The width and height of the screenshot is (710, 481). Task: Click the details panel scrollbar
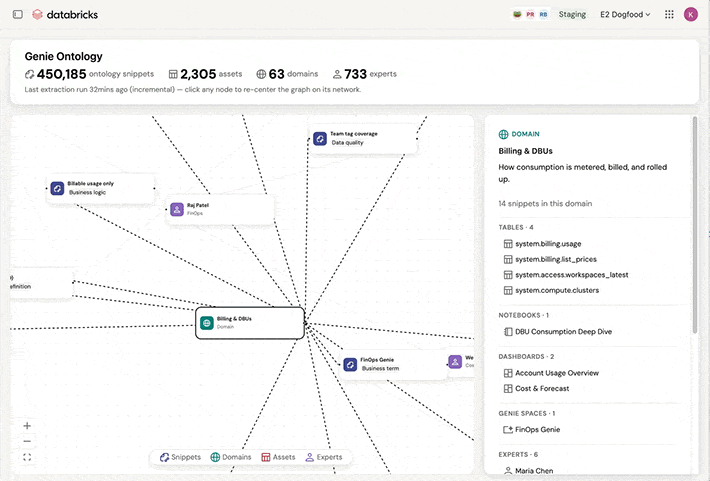coord(695,225)
